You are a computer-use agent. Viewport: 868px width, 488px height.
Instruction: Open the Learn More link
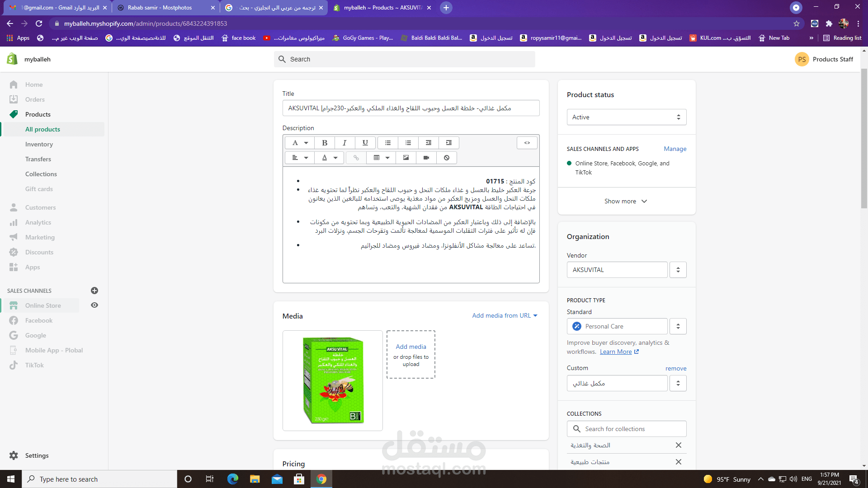tap(619, 352)
